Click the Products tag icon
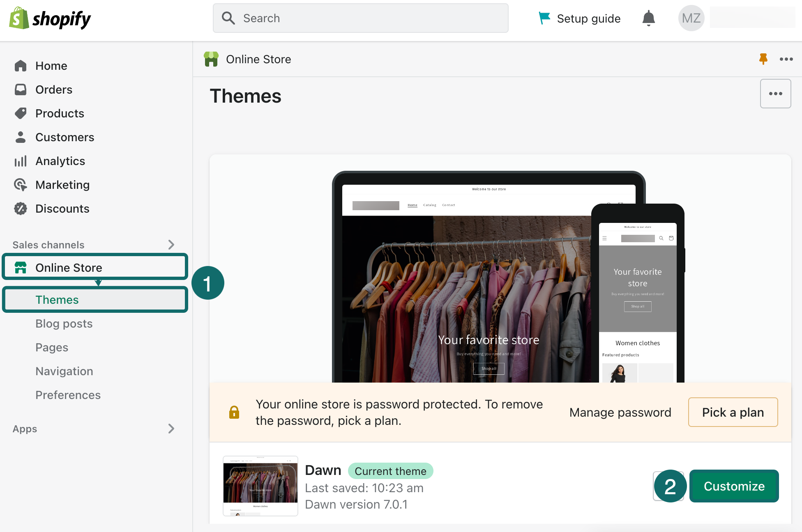Image resolution: width=802 pixels, height=532 pixels. point(21,113)
